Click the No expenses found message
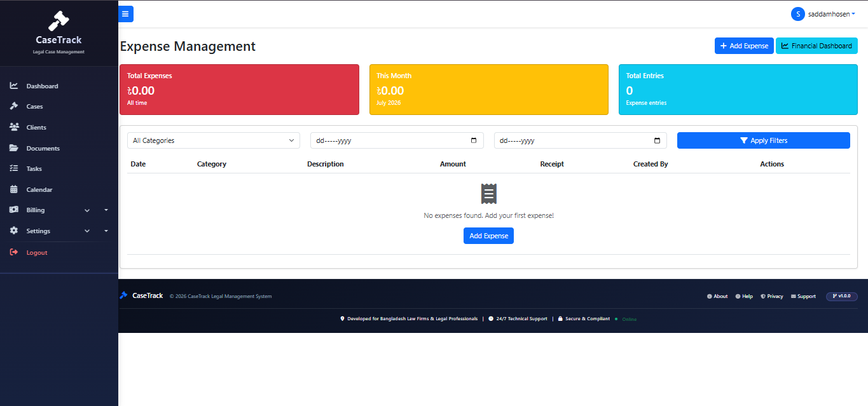 click(x=488, y=215)
